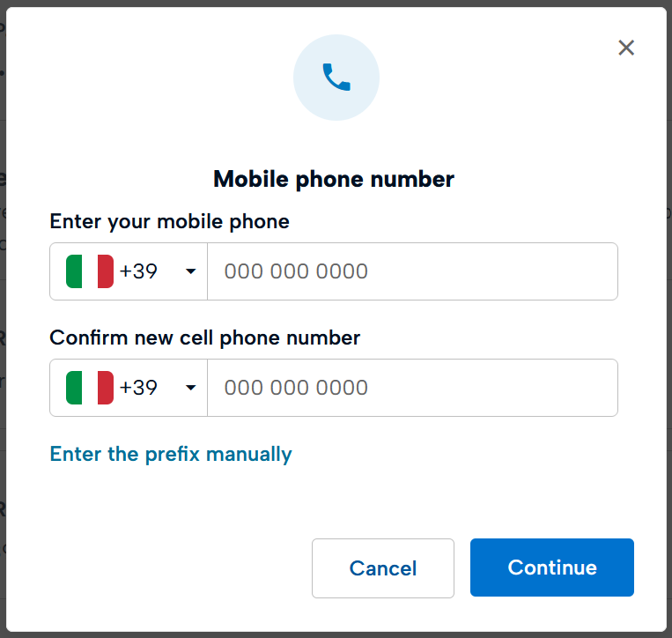
Task: Click the blue phone handset icon
Action: tap(336, 78)
